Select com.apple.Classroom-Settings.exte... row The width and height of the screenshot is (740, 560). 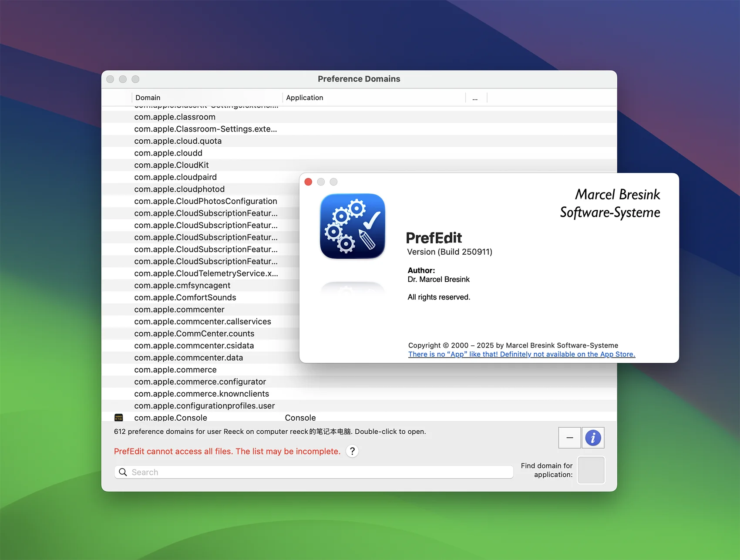coord(359,129)
